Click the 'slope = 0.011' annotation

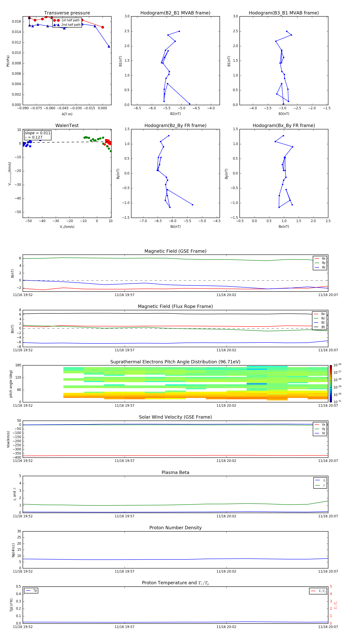(x=37, y=133)
